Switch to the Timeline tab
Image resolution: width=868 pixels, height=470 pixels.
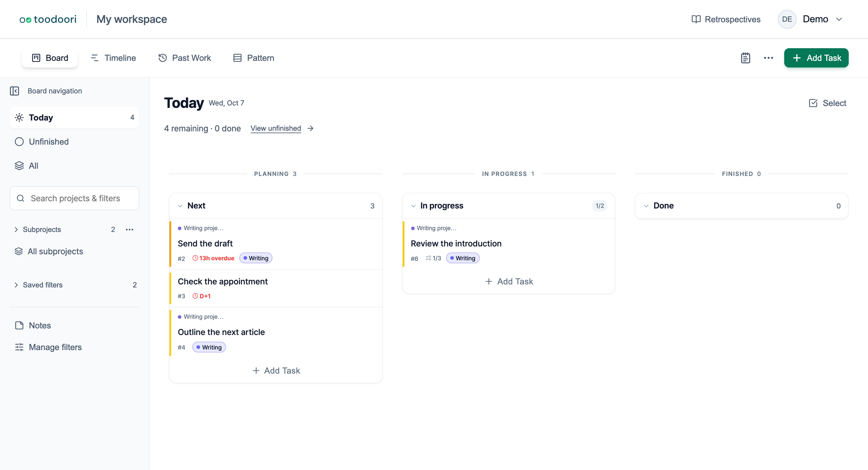pyautogui.click(x=113, y=58)
